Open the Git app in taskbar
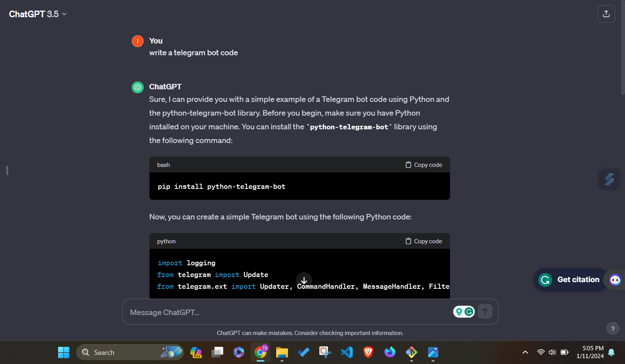 (x=412, y=352)
